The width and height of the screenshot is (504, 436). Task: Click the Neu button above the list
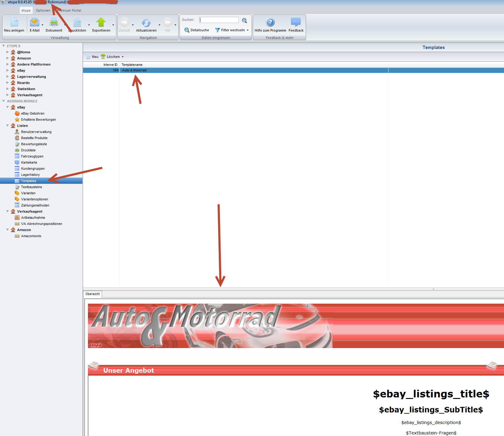click(x=93, y=57)
